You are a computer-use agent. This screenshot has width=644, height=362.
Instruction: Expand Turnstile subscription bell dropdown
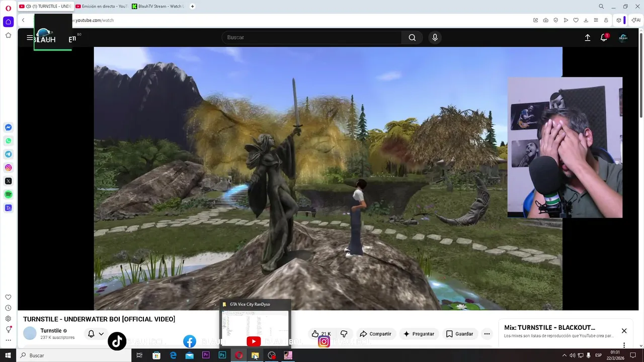[101, 334]
